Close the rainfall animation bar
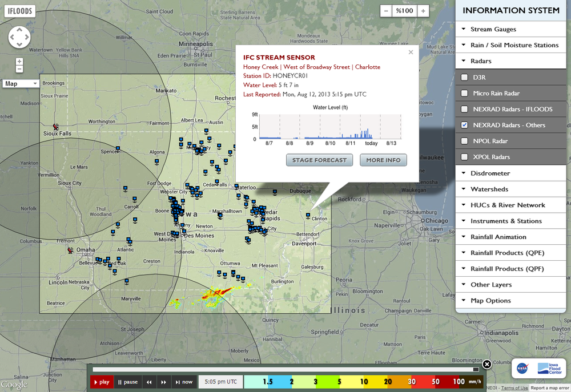 click(x=486, y=364)
